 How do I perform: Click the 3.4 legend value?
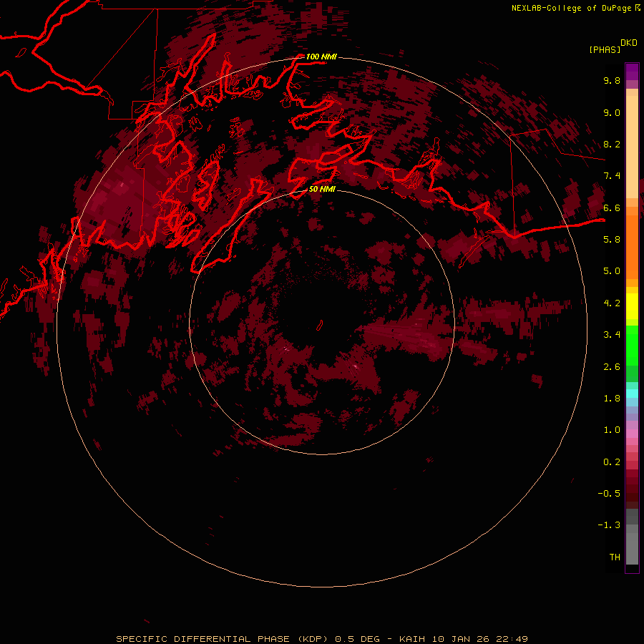[612, 335]
